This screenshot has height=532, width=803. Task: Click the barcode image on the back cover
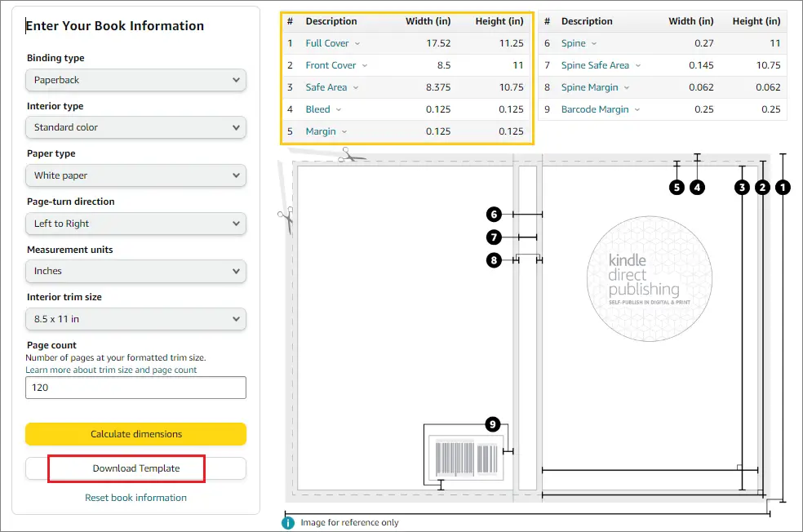click(466, 458)
